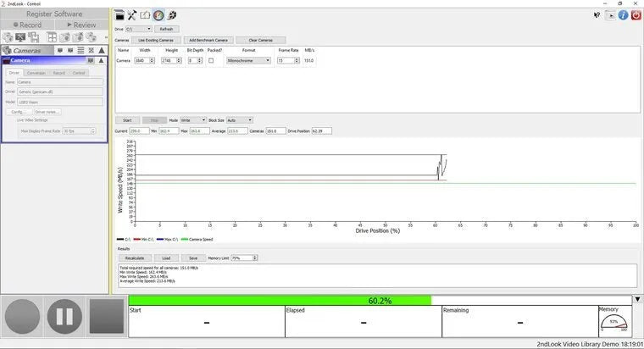The image size is (644, 349).
Task: Select the disk benchmark gauge icon
Action: pos(158,14)
